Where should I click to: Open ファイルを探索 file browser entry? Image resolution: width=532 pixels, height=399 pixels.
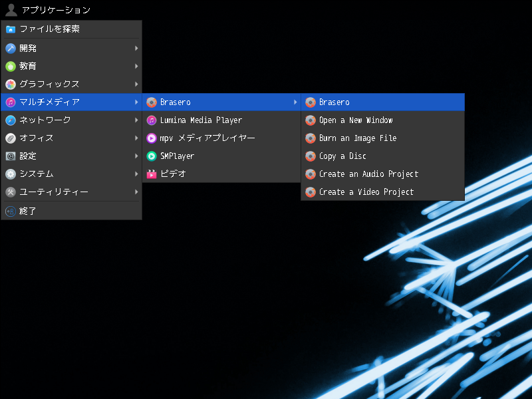click(x=71, y=29)
